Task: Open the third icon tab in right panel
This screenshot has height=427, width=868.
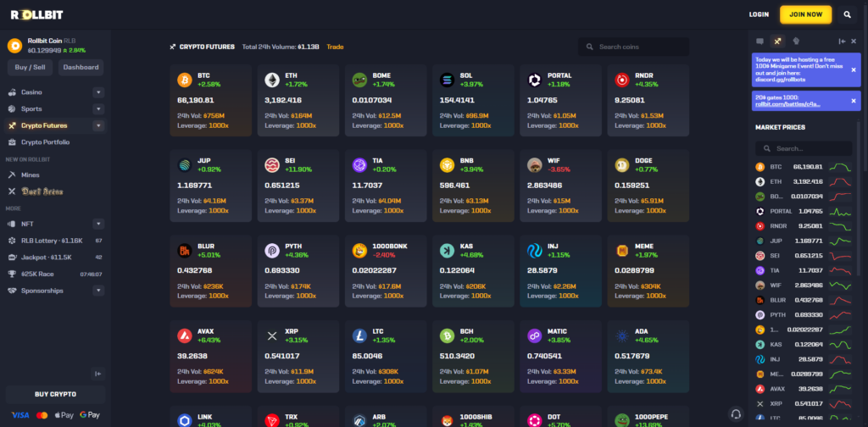Action: tap(796, 41)
